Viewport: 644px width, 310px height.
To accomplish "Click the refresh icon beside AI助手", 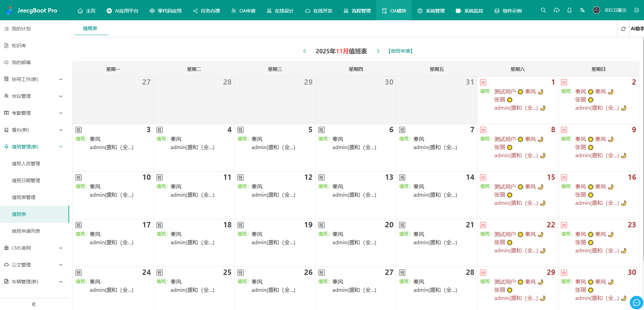I will [623, 29].
